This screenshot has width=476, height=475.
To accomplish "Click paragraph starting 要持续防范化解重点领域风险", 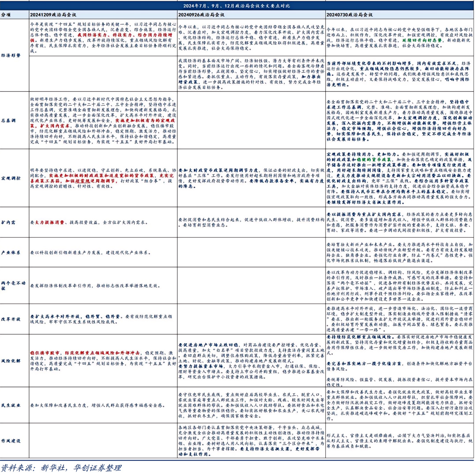I will tap(399, 345).
